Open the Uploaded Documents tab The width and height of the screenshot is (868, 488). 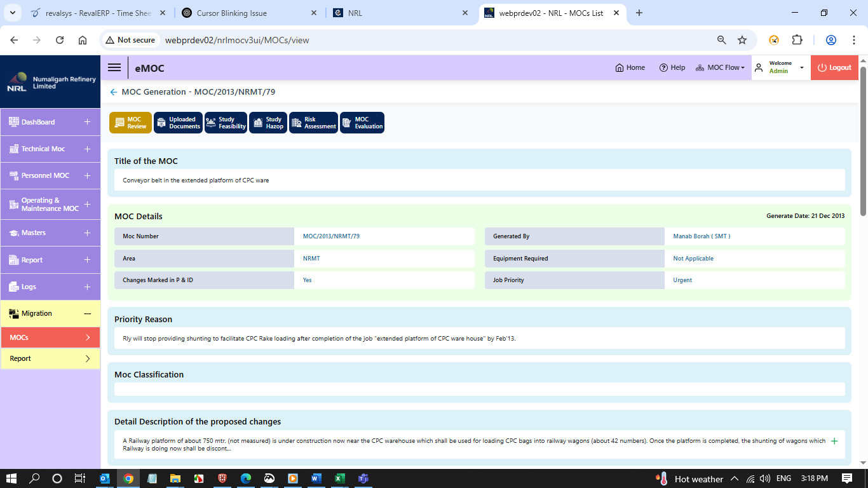coord(178,123)
